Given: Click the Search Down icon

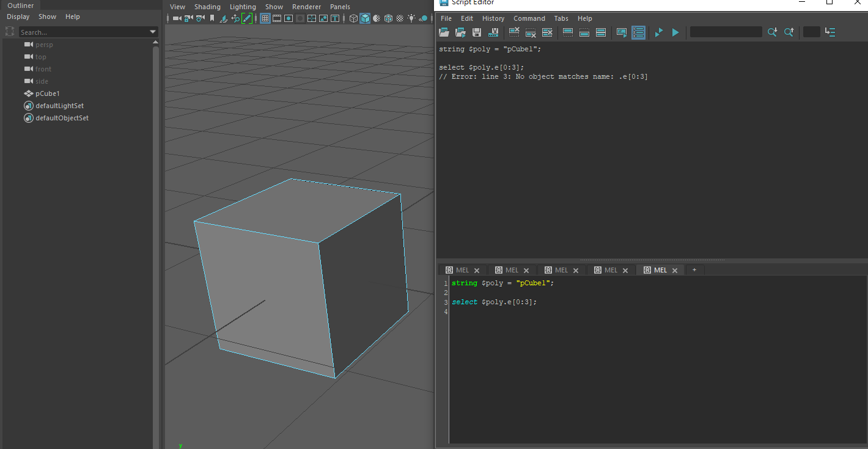Looking at the screenshot, I should coord(772,32).
